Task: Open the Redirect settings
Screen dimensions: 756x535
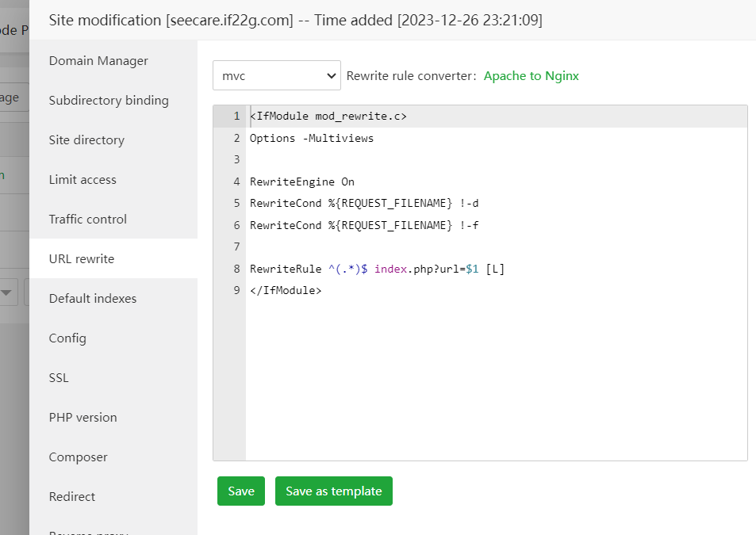Action: (x=71, y=497)
